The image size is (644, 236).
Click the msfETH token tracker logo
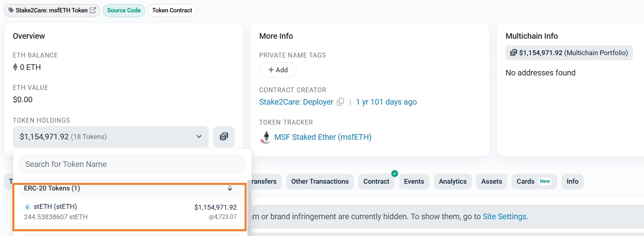click(265, 137)
